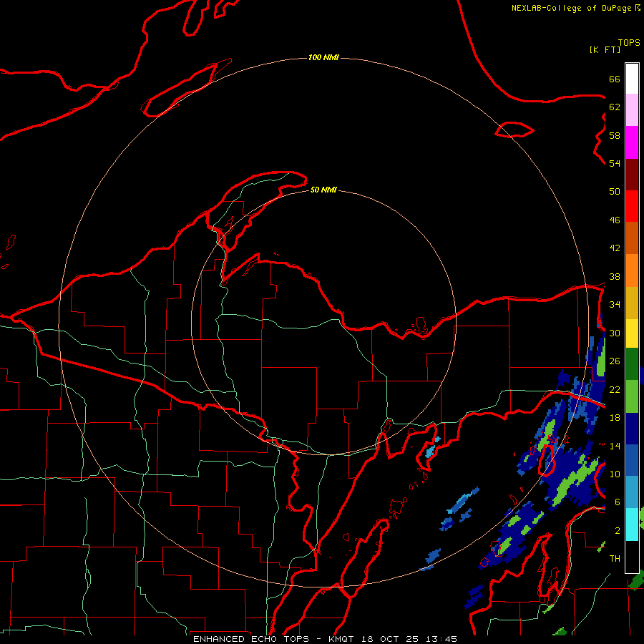
Task: Click legend scale value 10
Action: [x=615, y=474]
